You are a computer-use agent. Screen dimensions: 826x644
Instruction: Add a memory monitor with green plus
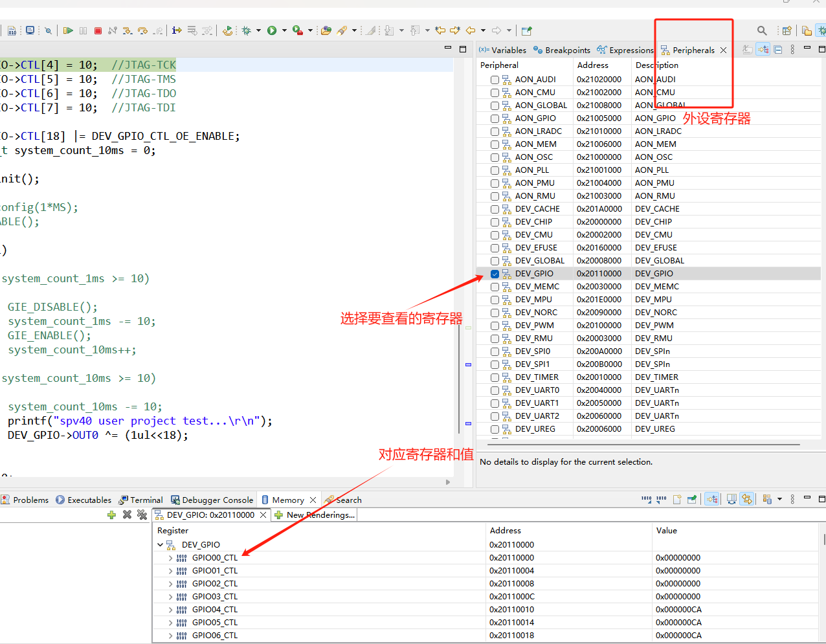111,515
